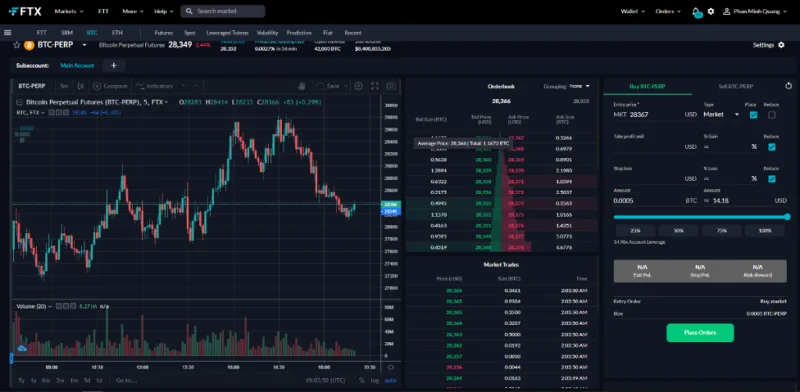Open the chart candle style icon
Screen dimensions: 800x392
pyautogui.click(x=81, y=86)
